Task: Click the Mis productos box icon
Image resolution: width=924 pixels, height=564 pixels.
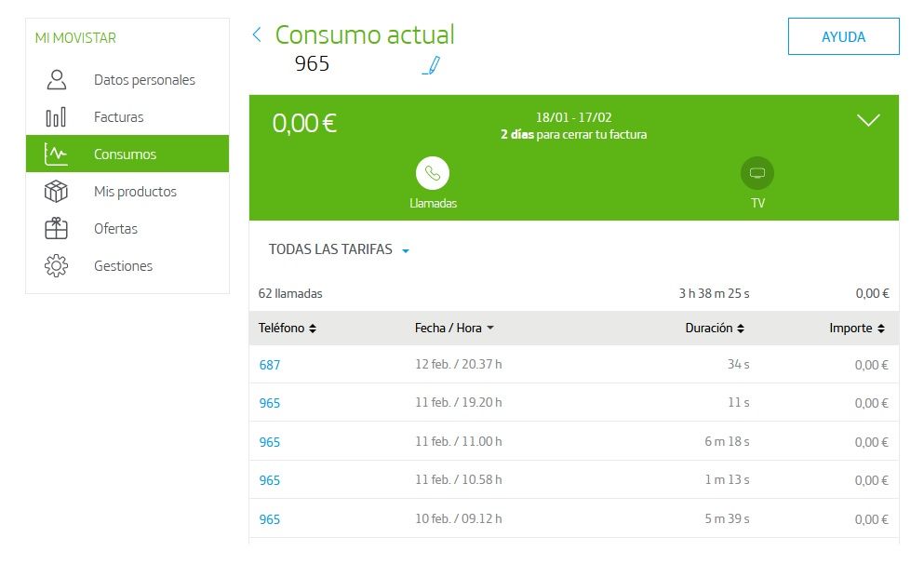Action: [x=57, y=192]
